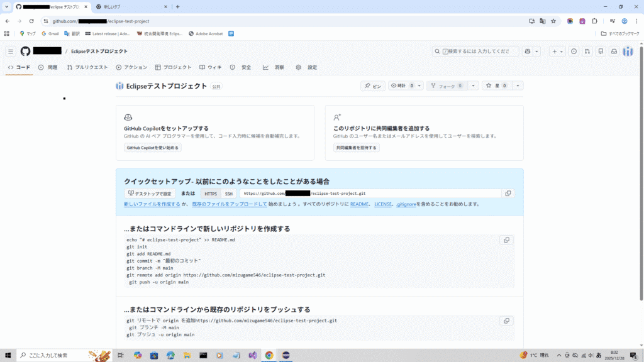Image resolution: width=644 pixels, height=362 pixels.
Task: Open pull requests icon in top header
Action: pos(587,52)
